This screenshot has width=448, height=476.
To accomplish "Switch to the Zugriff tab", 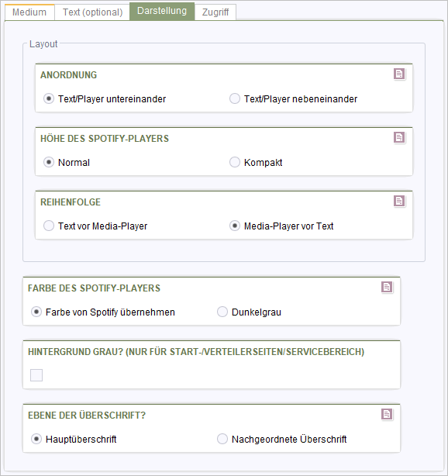I will coord(215,12).
